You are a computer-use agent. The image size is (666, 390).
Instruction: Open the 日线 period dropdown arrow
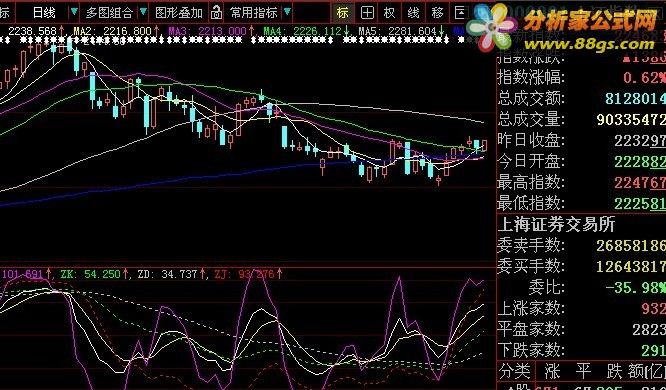point(74,11)
